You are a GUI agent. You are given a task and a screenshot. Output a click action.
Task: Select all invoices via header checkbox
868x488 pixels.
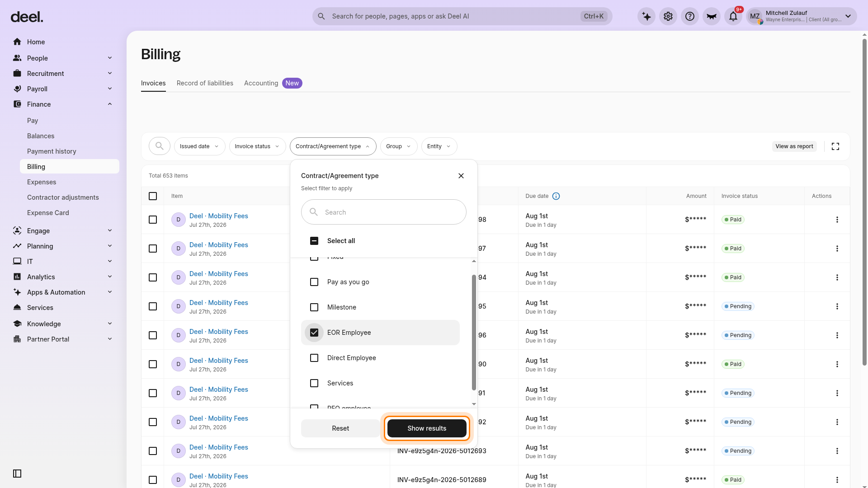(153, 196)
